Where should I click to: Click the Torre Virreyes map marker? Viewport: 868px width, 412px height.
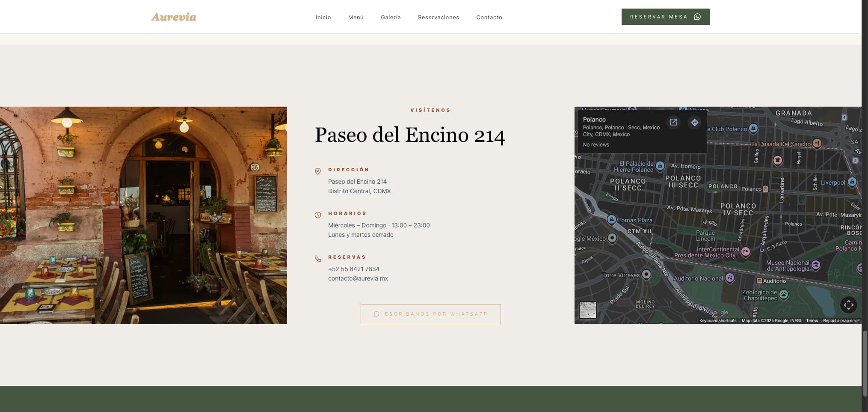pos(646,274)
